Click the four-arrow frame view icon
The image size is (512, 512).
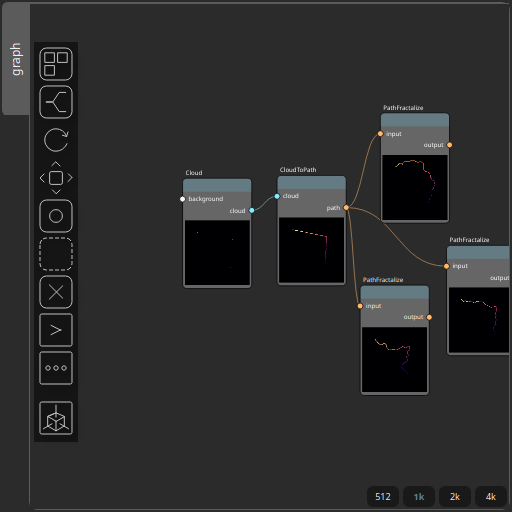point(56,178)
